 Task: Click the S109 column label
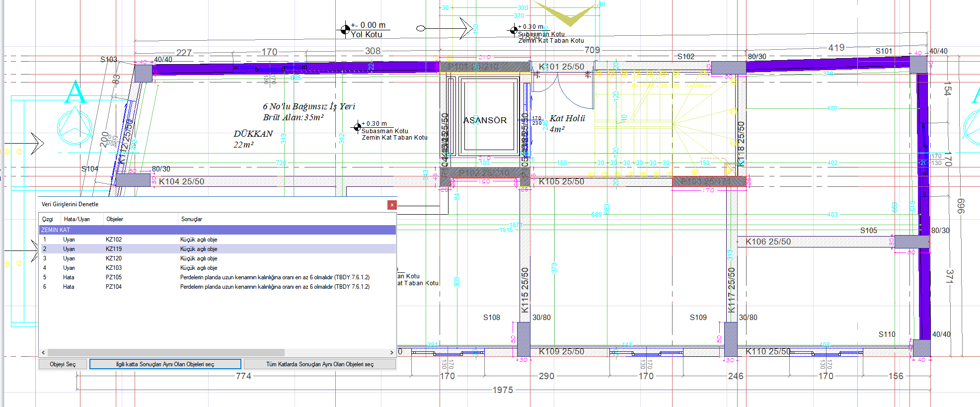(x=698, y=318)
